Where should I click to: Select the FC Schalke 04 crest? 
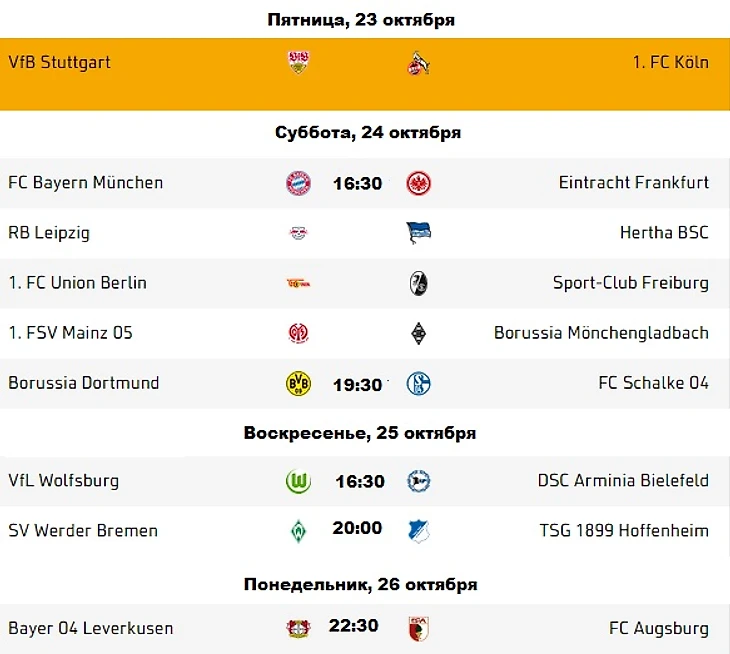point(419,384)
